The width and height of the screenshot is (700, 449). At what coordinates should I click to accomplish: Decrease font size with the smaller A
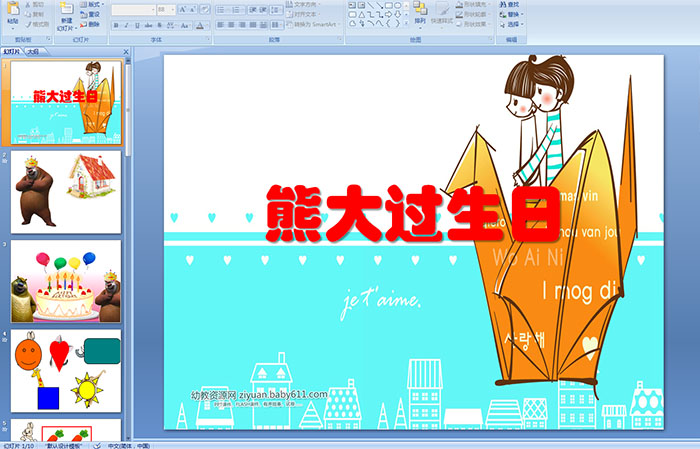click(x=193, y=9)
